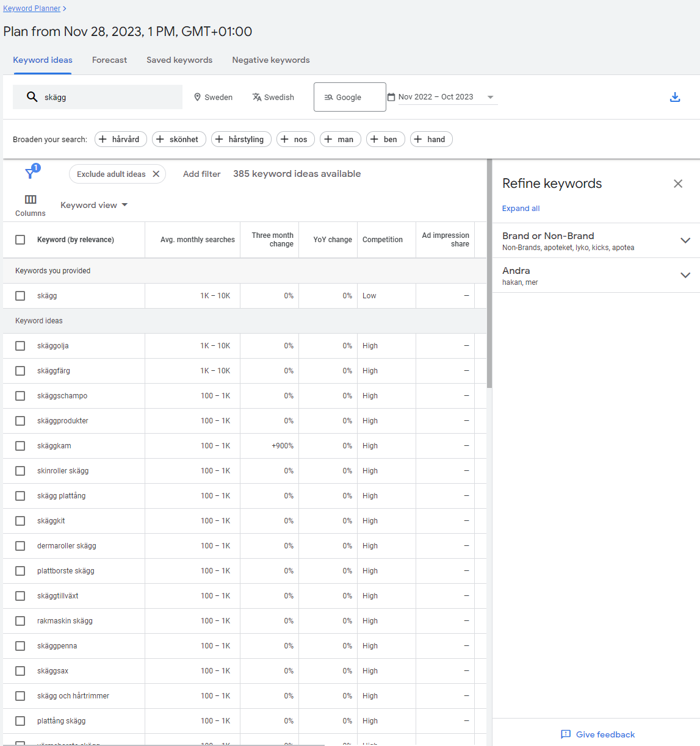700x746 pixels.
Task: Sort by Ad impression share column
Action: pyautogui.click(x=446, y=240)
